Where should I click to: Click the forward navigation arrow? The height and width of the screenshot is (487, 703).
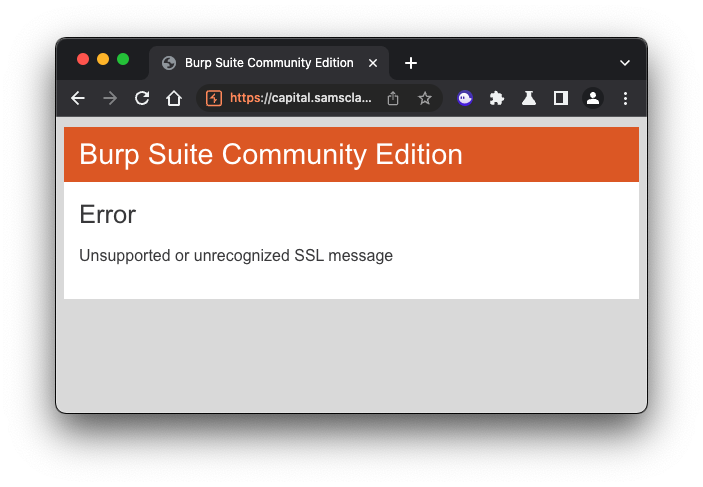click(110, 98)
